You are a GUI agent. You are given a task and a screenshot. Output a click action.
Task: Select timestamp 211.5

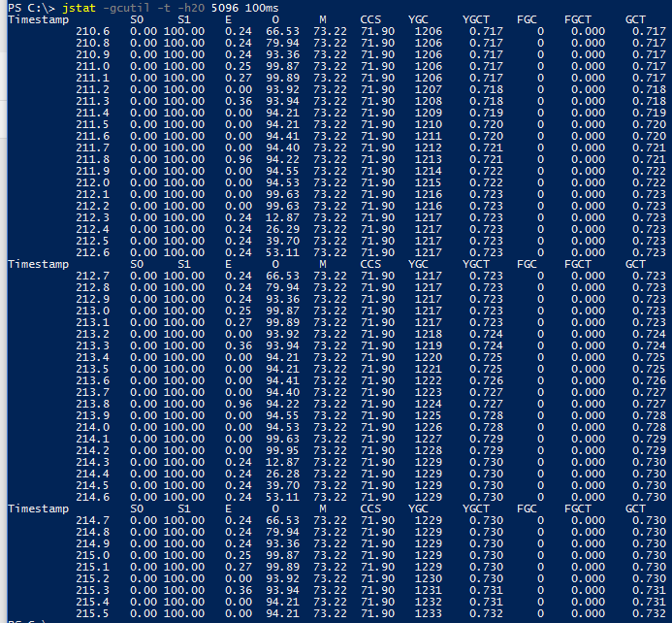pyautogui.click(x=92, y=124)
